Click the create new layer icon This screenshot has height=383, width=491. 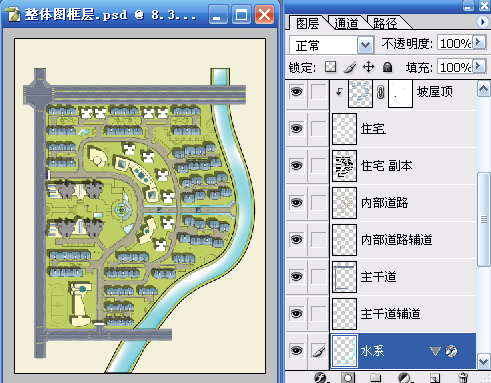pos(435,378)
